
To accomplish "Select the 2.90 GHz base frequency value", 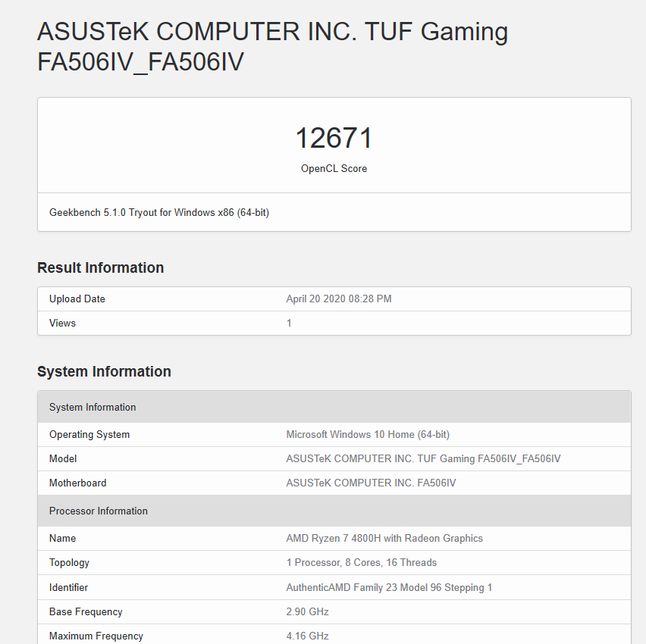I will coord(307,612).
